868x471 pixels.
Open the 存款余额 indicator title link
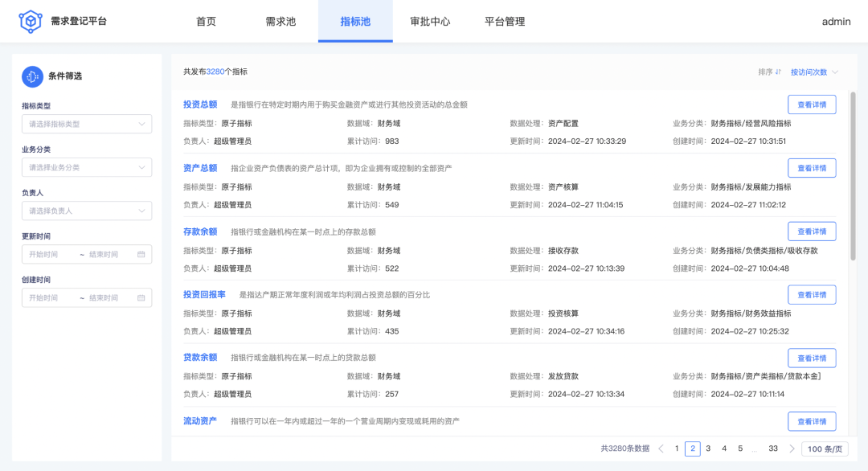tap(200, 231)
